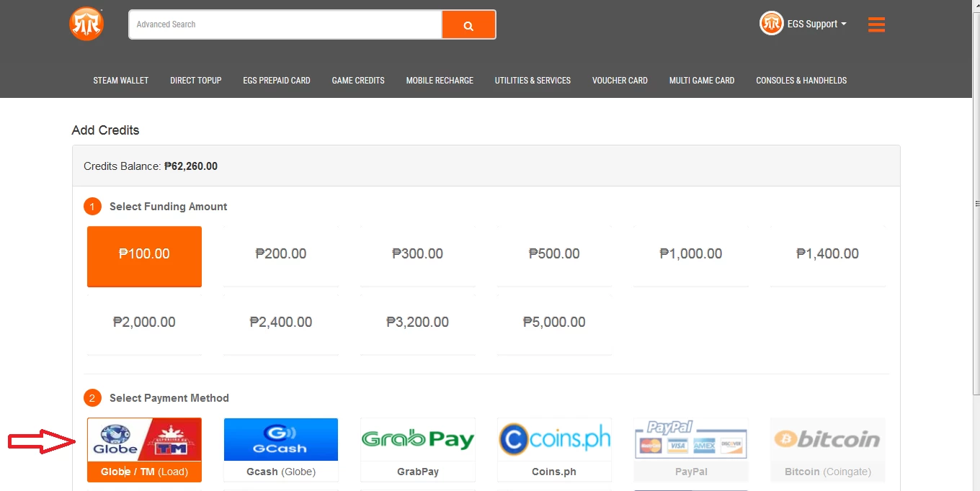The image size is (980, 491).
Task: Click the orange search magnifier button
Action: [x=468, y=24]
